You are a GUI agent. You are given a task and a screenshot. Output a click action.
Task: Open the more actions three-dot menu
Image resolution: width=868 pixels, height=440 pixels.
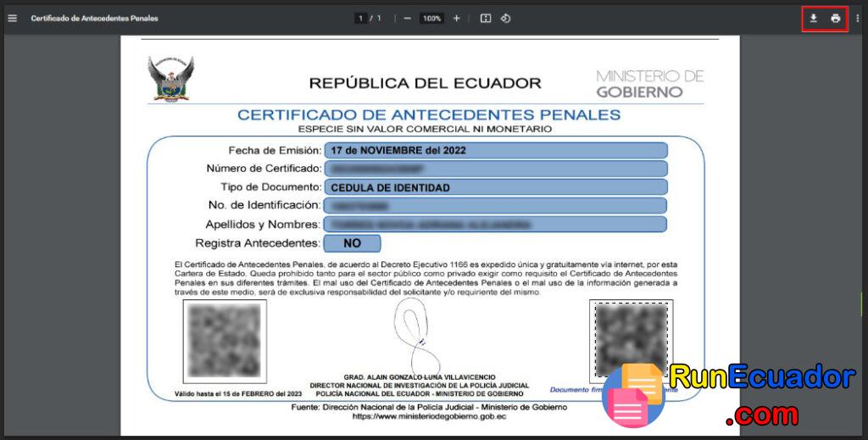(858, 19)
